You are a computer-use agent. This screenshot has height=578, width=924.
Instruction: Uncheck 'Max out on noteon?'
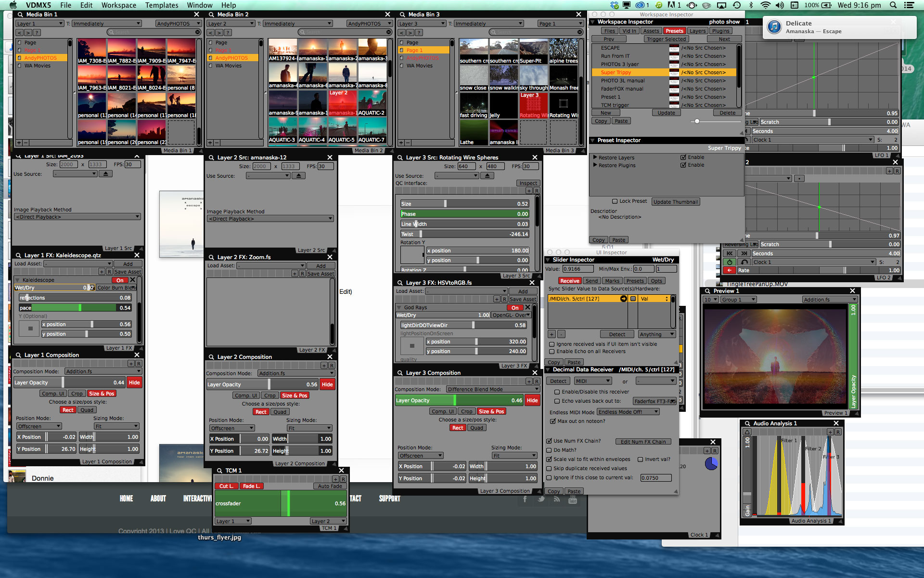tap(553, 421)
